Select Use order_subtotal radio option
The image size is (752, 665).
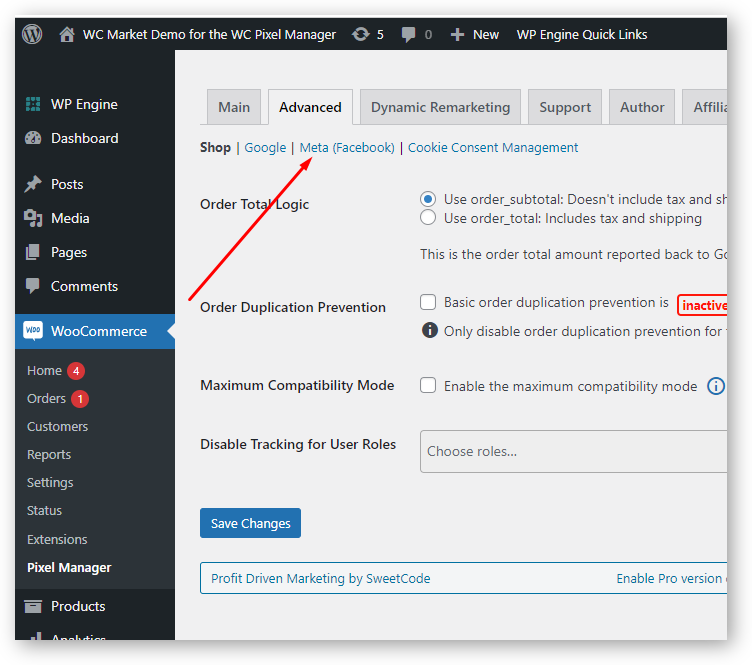click(x=428, y=199)
